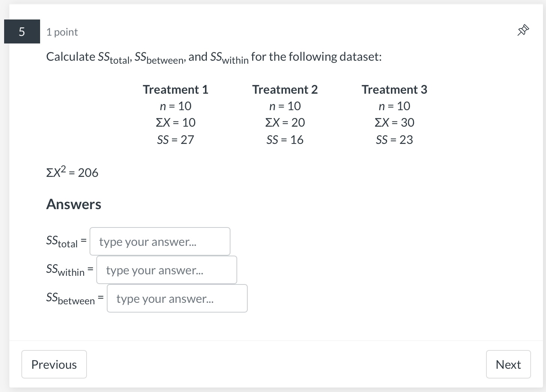
Task: Click the SS within answer field
Action: [x=166, y=270]
